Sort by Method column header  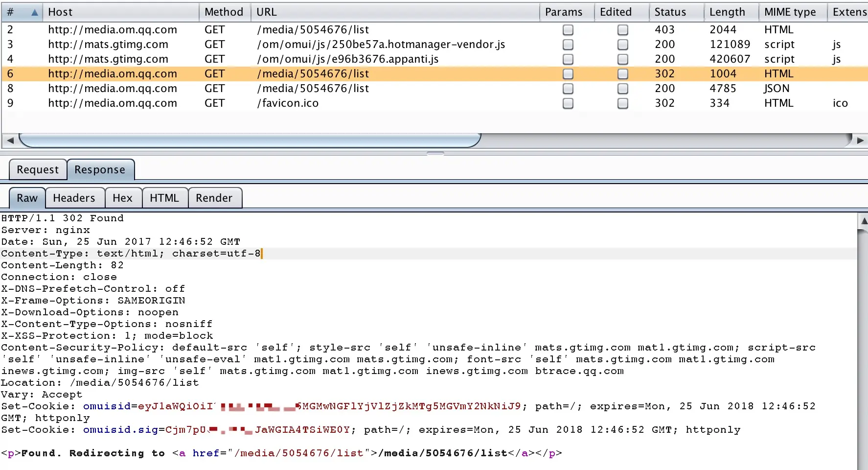coord(225,12)
